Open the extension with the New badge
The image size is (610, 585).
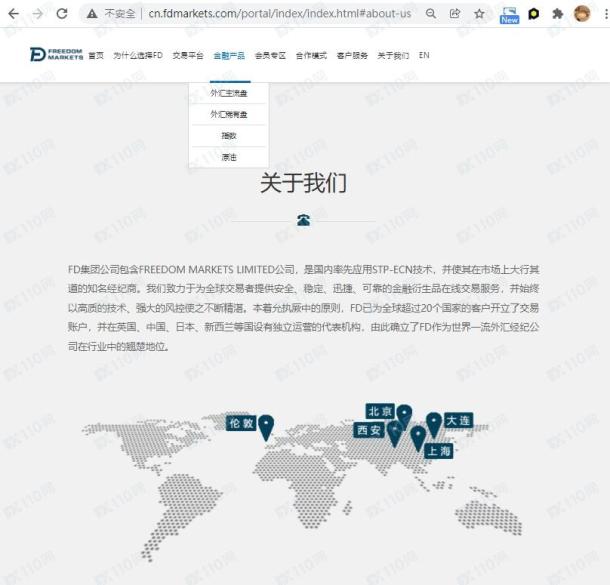click(509, 15)
